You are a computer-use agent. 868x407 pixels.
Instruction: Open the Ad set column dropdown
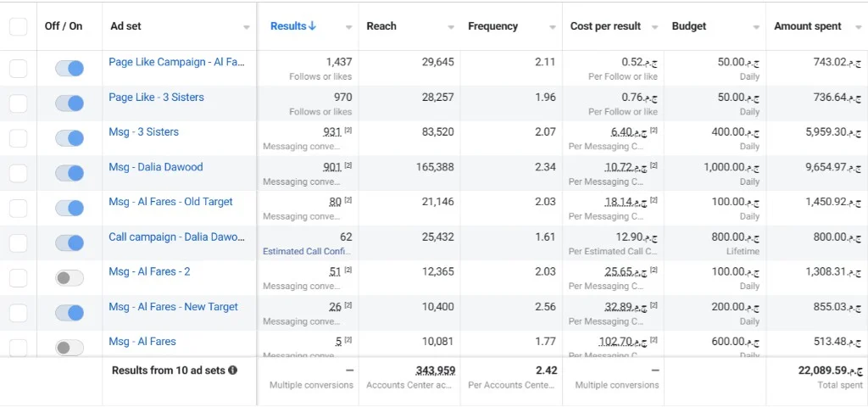pyautogui.click(x=247, y=27)
